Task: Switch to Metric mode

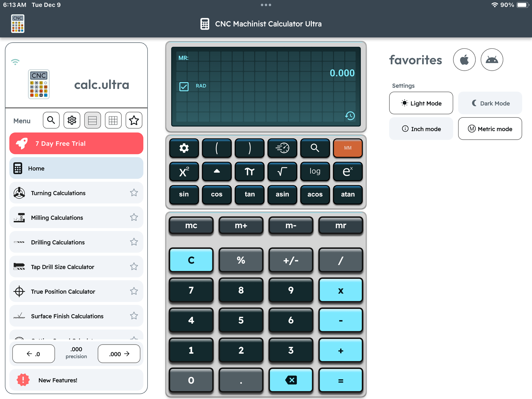Action: pyautogui.click(x=490, y=129)
